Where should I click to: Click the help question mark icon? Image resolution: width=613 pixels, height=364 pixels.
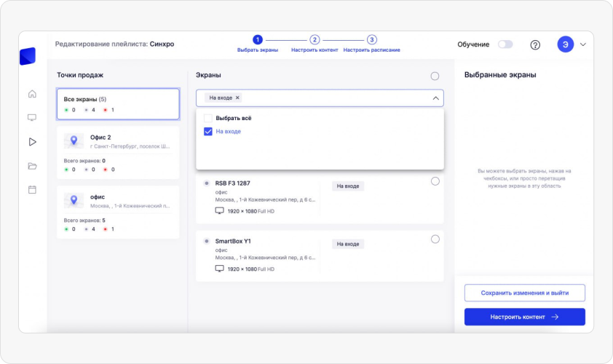(535, 45)
